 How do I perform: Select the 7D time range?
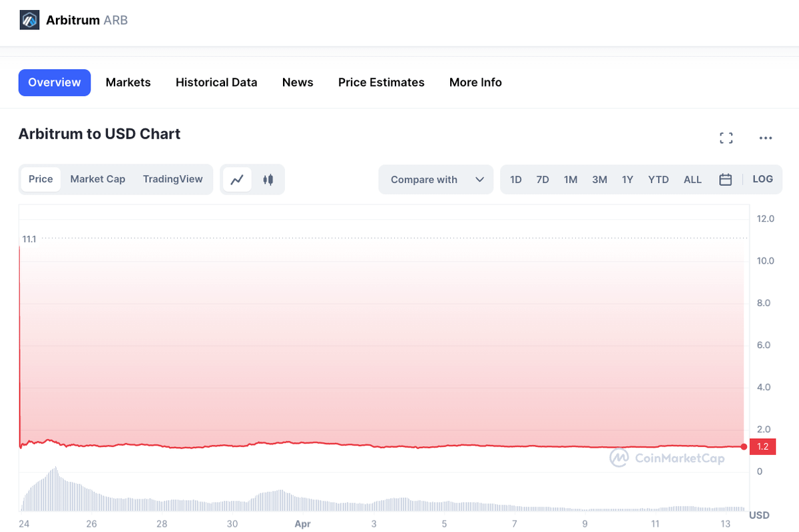tap(543, 179)
